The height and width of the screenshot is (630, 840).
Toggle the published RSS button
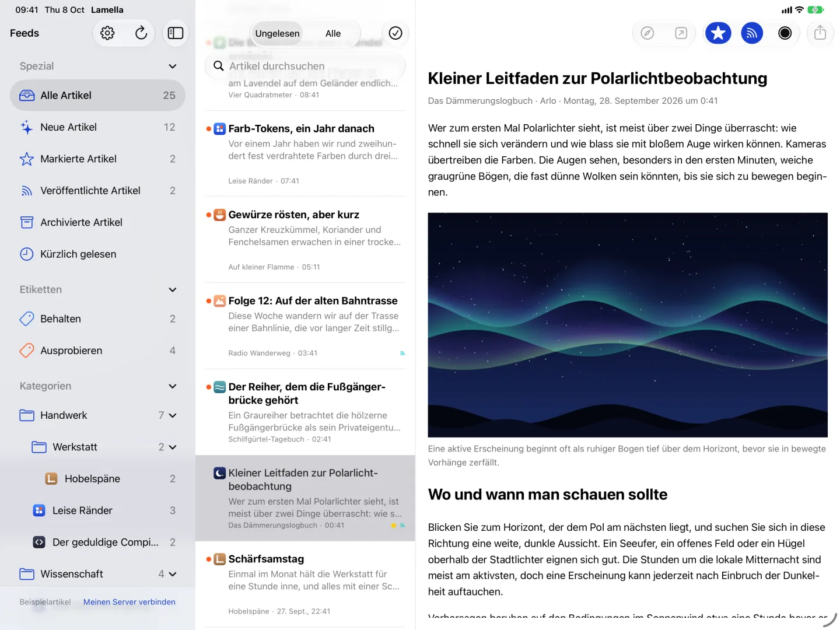[x=752, y=33]
